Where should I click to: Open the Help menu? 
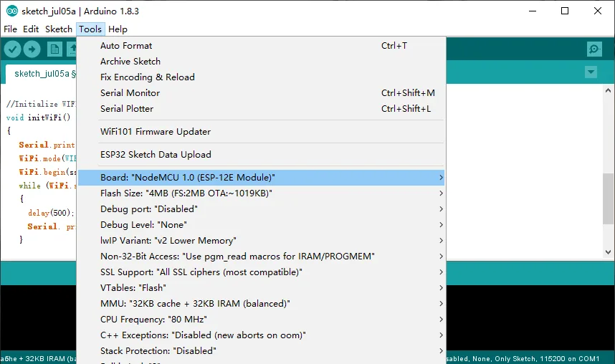tap(118, 29)
